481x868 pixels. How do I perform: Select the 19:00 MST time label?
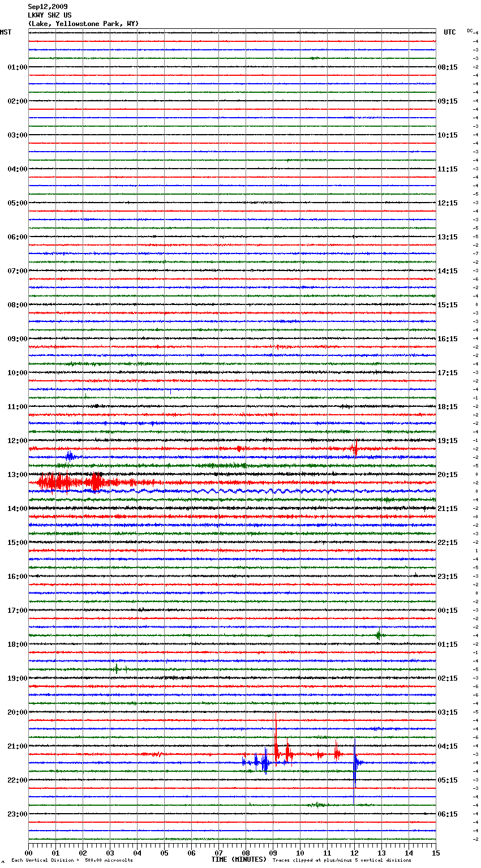17,678
